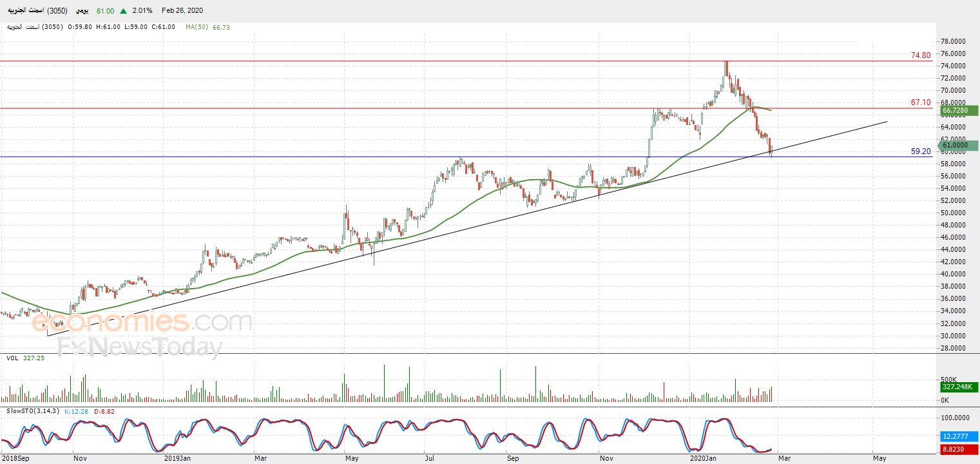Image resolution: width=980 pixels, height=464 pixels.
Task: Click the green 66.7280 moving average tag
Action: (959, 111)
